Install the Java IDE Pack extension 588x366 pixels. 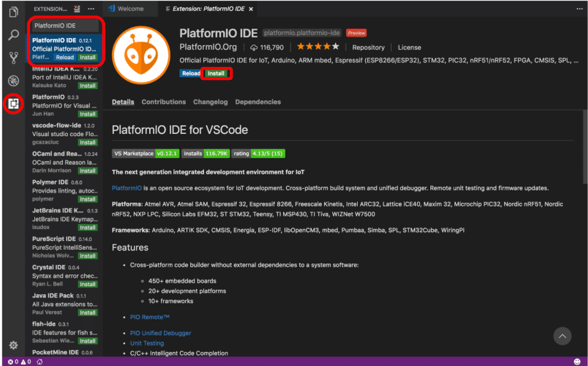(87, 312)
